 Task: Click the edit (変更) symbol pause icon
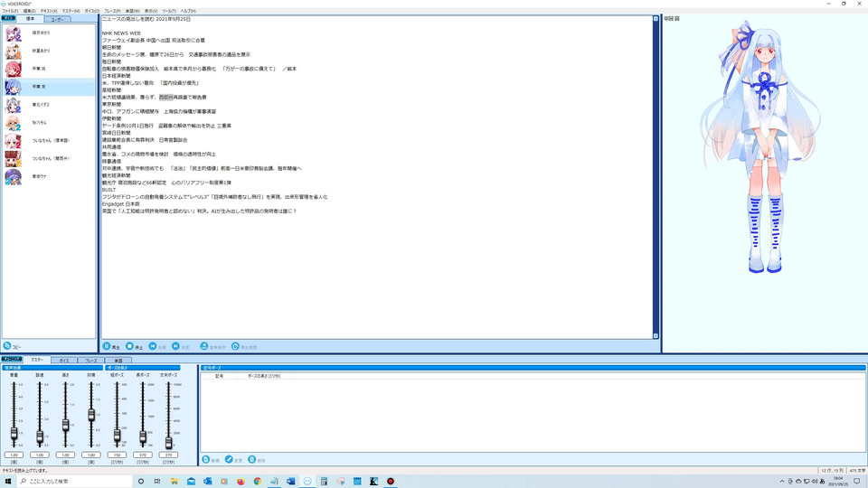[x=229, y=460]
